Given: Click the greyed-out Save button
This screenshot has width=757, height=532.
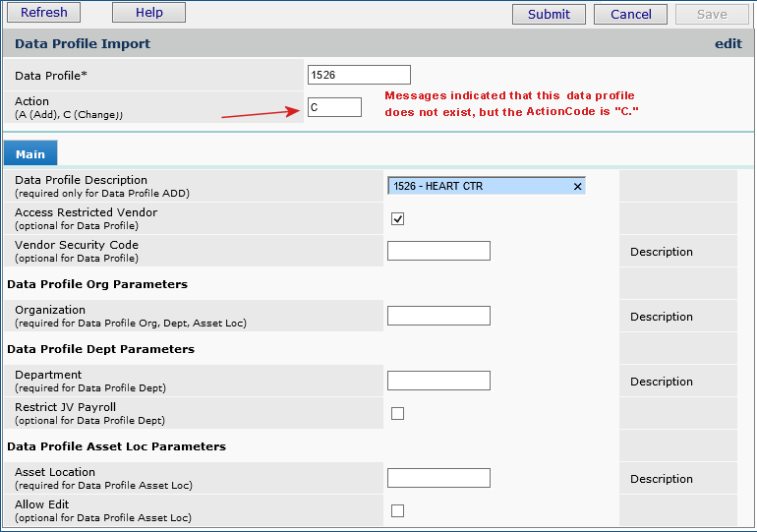Looking at the screenshot, I should click(712, 14).
